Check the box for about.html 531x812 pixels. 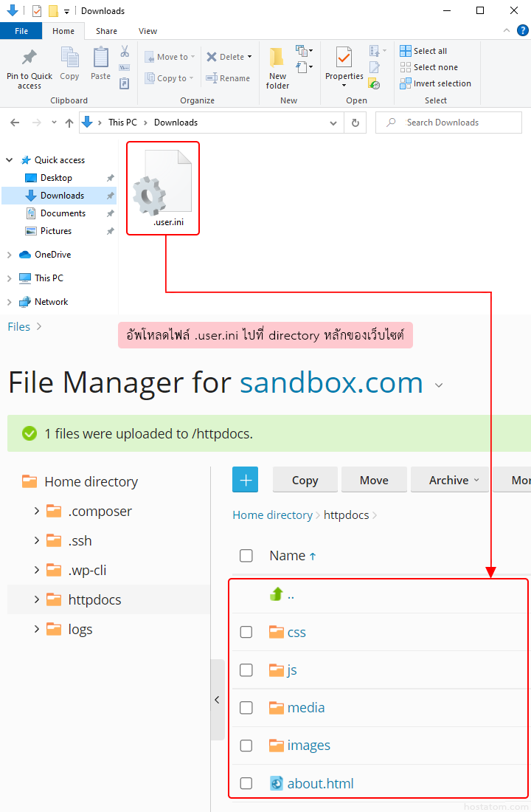pos(246,783)
